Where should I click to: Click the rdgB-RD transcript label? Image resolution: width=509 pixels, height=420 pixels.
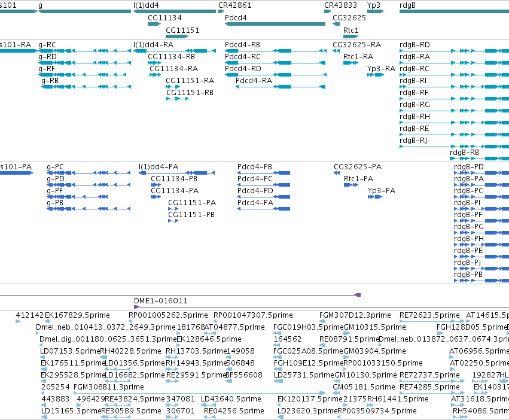point(414,44)
